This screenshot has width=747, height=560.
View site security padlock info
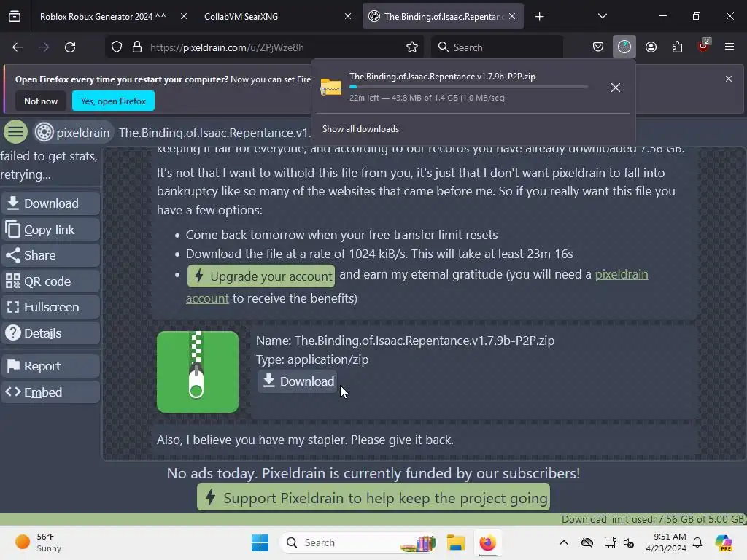coord(137,47)
